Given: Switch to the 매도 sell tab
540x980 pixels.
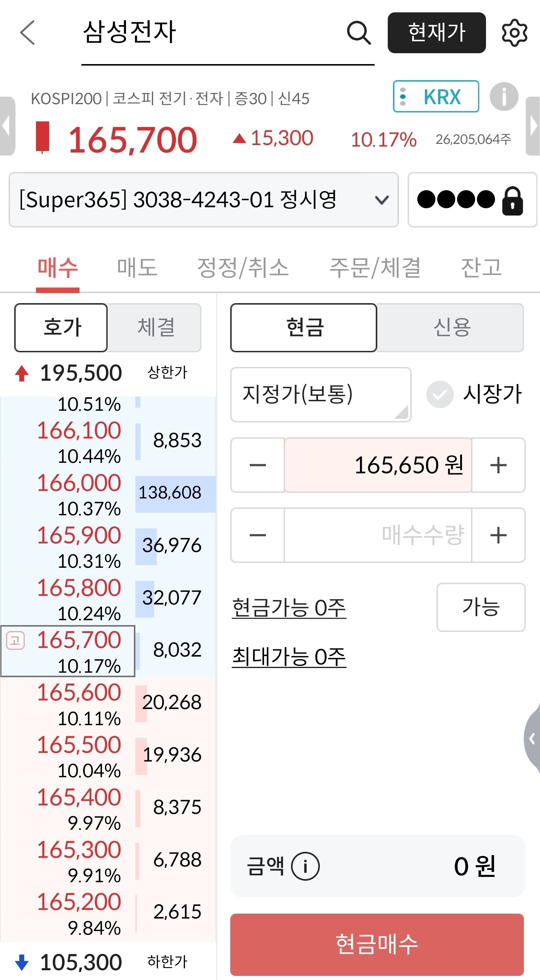Looking at the screenshot, I should tap(137, 267).
